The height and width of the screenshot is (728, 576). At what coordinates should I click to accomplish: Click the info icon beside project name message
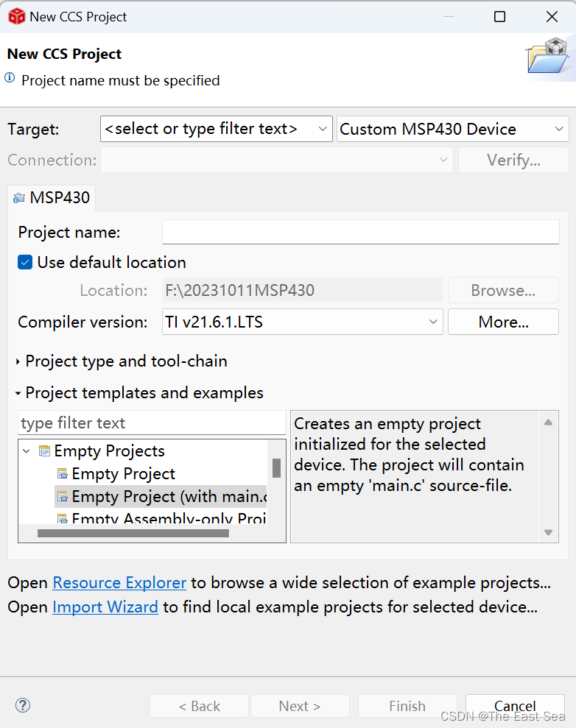pos(10,77)
